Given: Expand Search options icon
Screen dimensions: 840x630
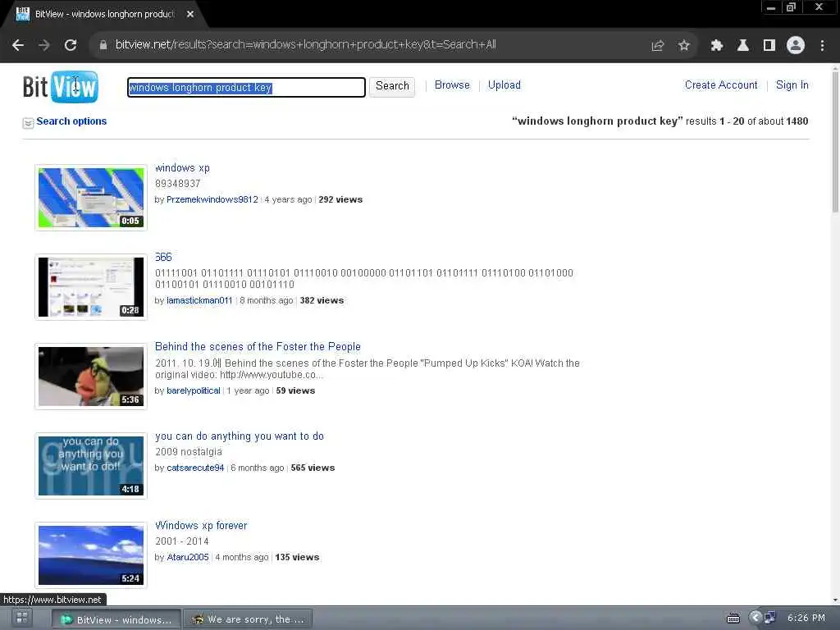Looking at the screenshot, I should point(28,123).
